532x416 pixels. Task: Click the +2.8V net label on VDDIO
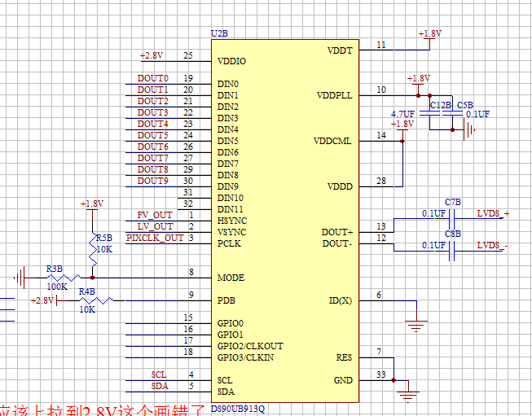pyautogui.click(x=152, y=55)
